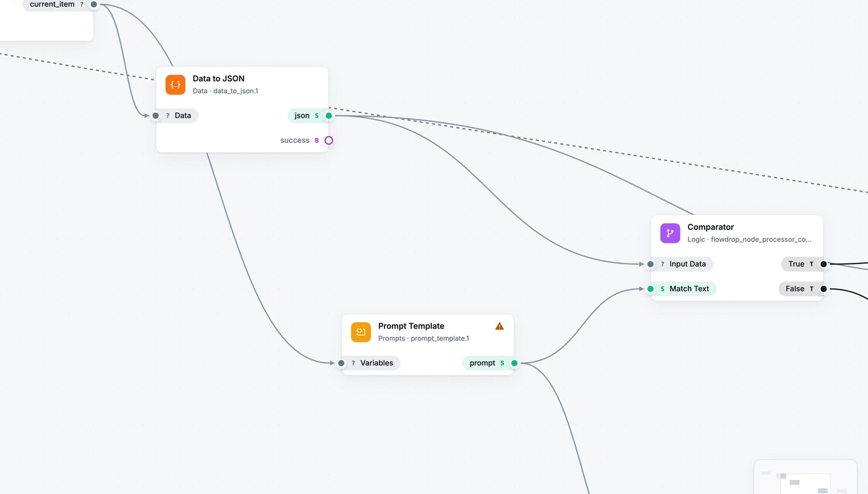Click the prompt output port dot

pos(514,363)
